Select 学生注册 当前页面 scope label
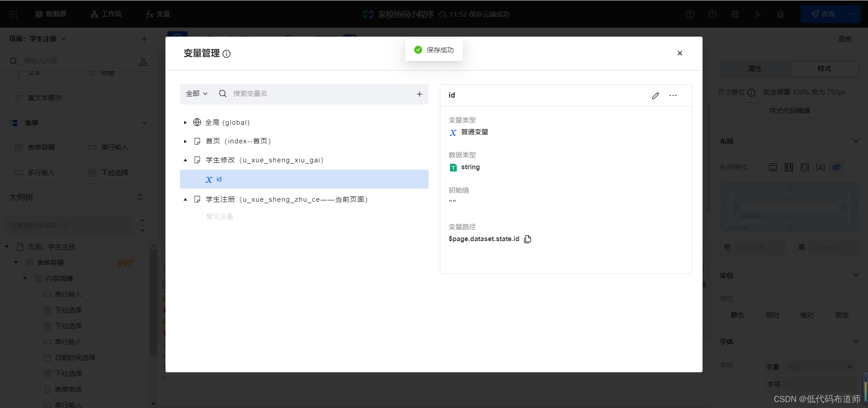 point(287,199)
